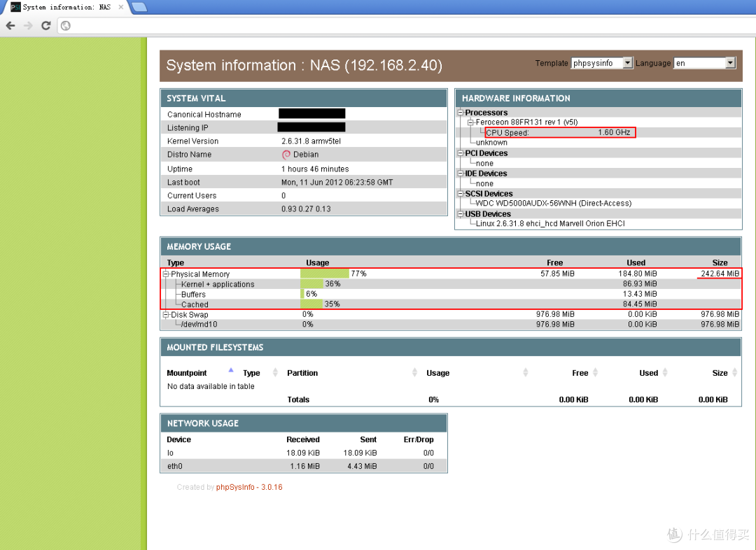756x550 pixels.
Task: Select the System information NAS tab
Action: click(66, 7)
